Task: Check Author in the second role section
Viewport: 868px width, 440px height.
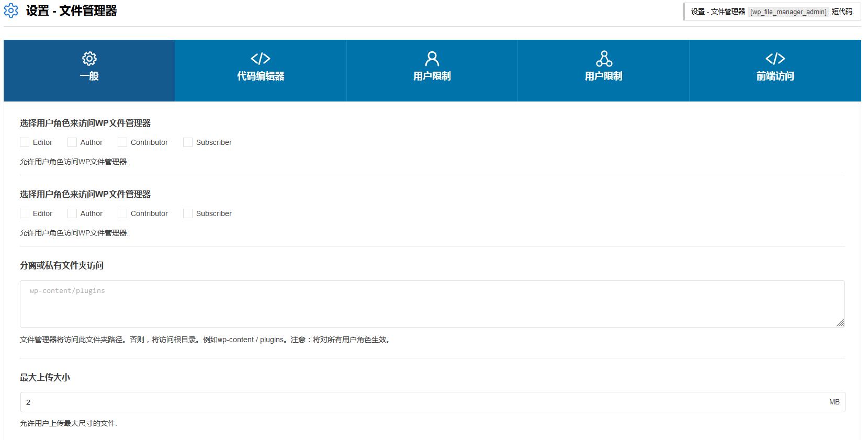Action: click(72, 213)
